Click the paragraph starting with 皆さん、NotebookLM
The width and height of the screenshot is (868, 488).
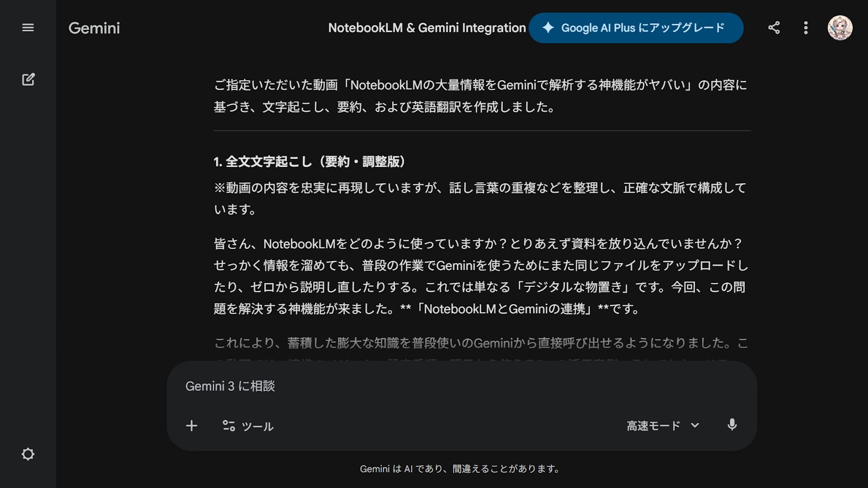point(481,276)
